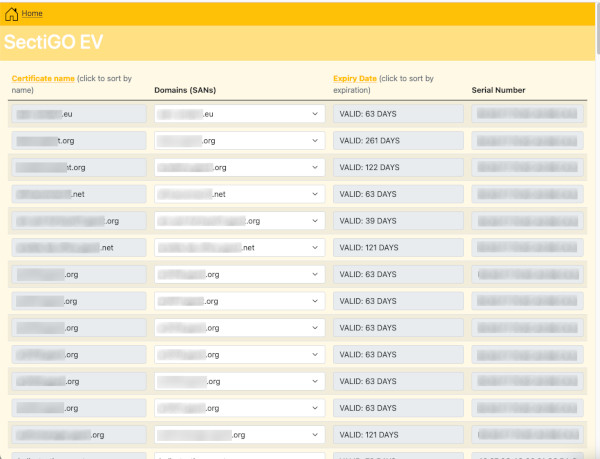Click the SectiGO EV page title
The width and height of the screenshot is (600, 459).
tap(53, 42)
